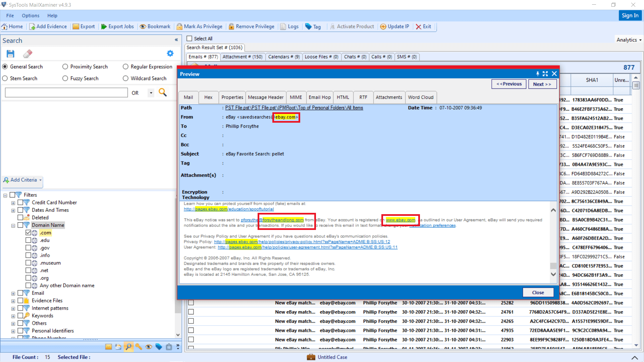The height and width of the screenshot is (362, 644).
Task: Select the Update IP icon
Action: click(x=395, y=26)
